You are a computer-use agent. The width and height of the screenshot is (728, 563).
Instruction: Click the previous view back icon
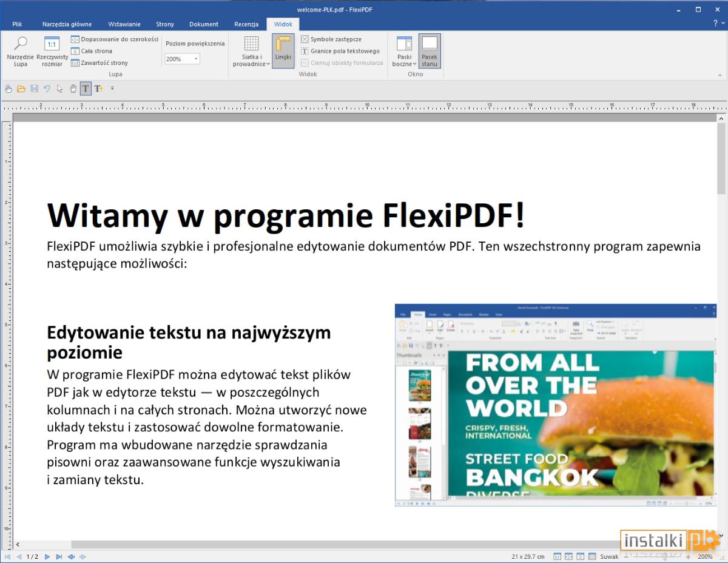pos(71,556)
